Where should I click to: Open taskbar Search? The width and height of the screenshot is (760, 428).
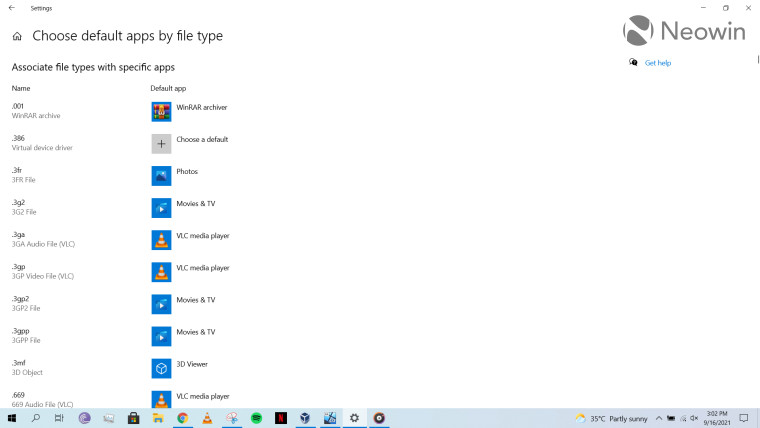tap(36, 418)
